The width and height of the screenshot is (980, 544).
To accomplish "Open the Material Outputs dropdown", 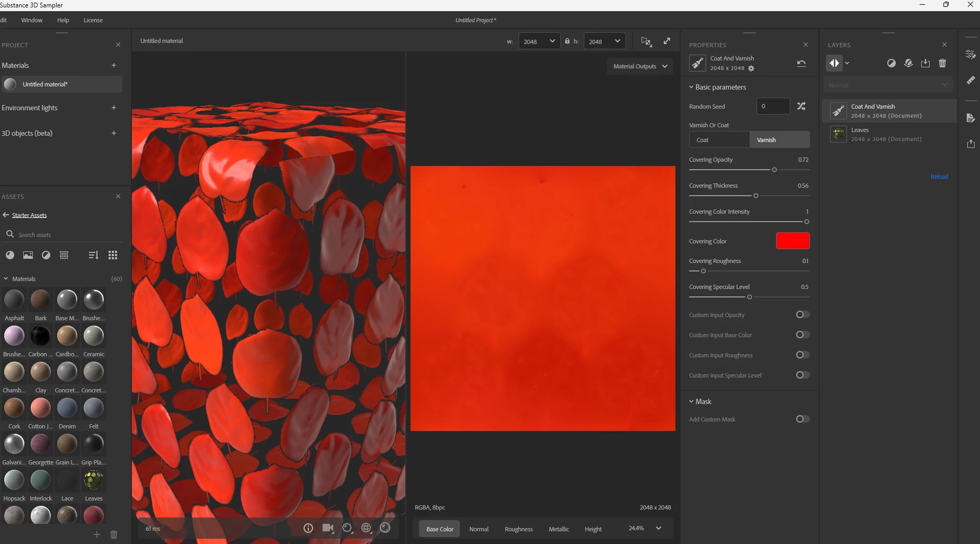I will coord(640,66).
